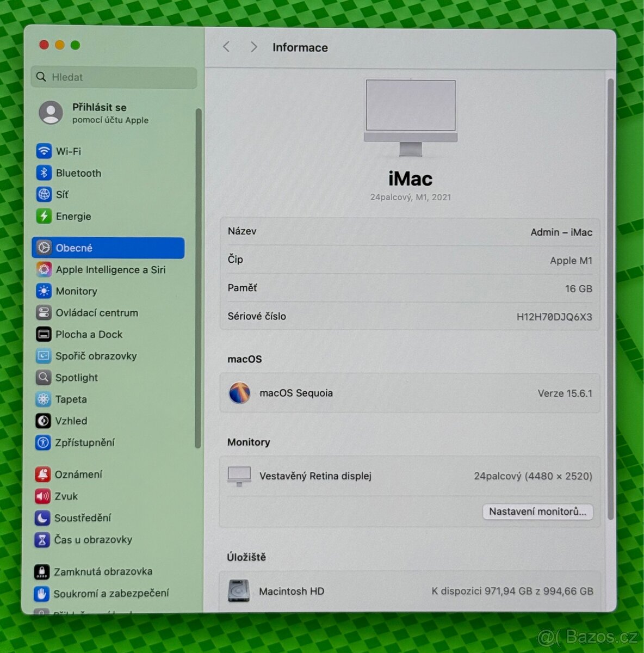The image size is (644, 653).
Task: Click the Hledat search field
Action: 114,77
